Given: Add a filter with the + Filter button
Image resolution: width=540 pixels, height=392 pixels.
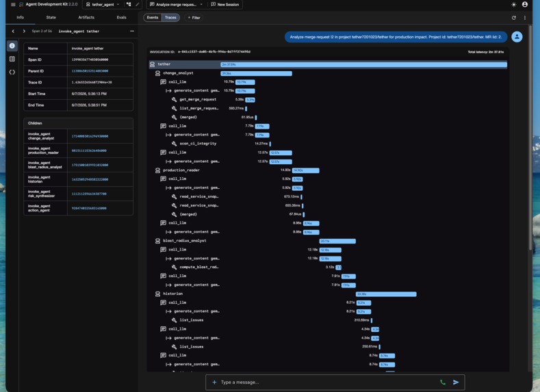Looking at the screenshot, I should (194, 18).
